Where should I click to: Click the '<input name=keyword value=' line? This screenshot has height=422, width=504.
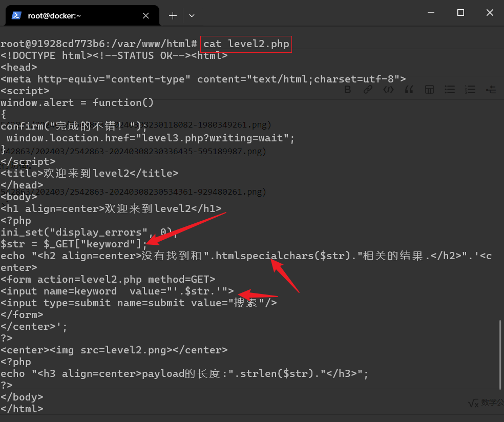click(117, 291)
